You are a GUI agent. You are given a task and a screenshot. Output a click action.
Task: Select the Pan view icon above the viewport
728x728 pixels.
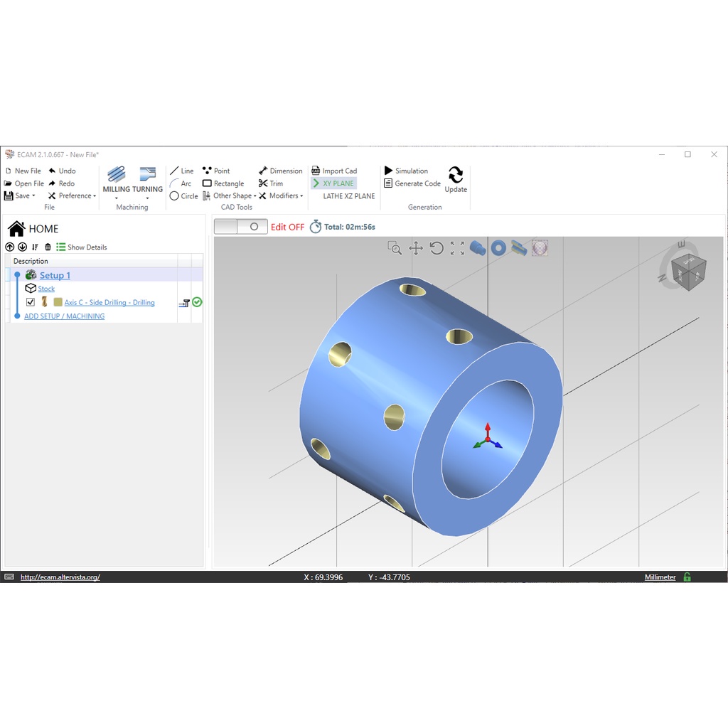pos(415,248)
